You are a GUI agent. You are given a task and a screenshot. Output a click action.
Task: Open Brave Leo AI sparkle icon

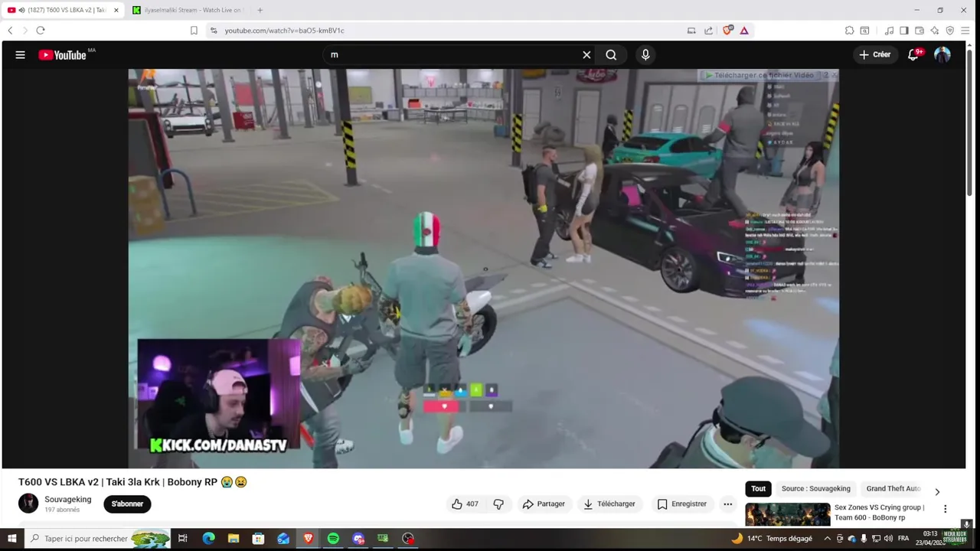935,31
